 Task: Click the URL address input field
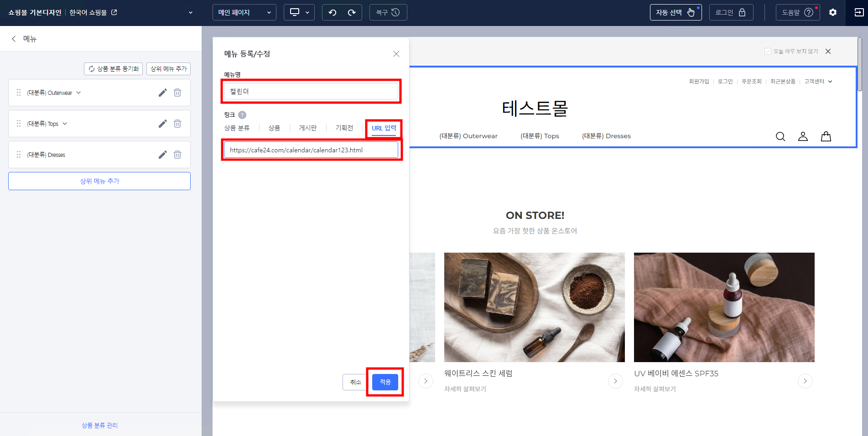(x=311, y=150)
